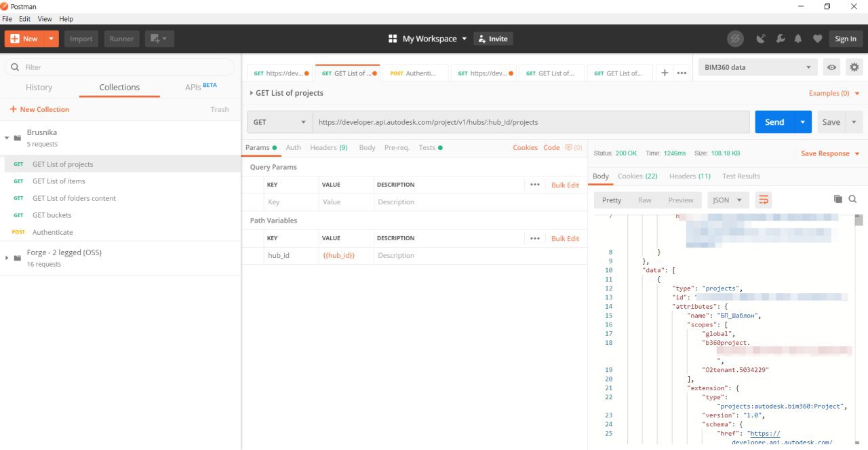
Task: Click Bulk Edit for Query Params
Action: click(565, 185)
